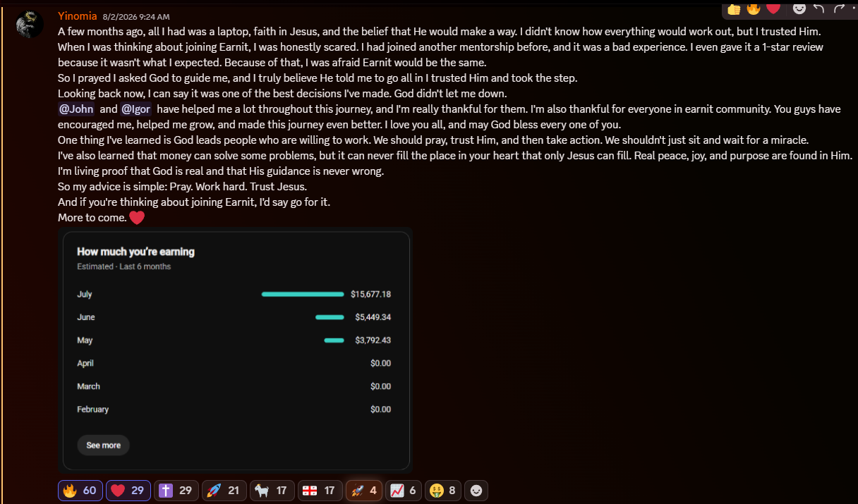Open Yinomia's profile avatar
This screenshot has width=858, height=504.
[x=30, y=24]
